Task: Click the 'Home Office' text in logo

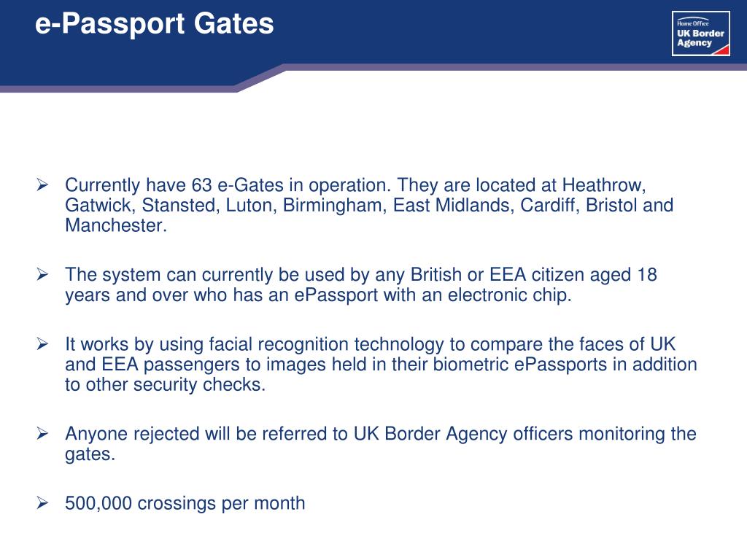Action: tap(693, 23)
